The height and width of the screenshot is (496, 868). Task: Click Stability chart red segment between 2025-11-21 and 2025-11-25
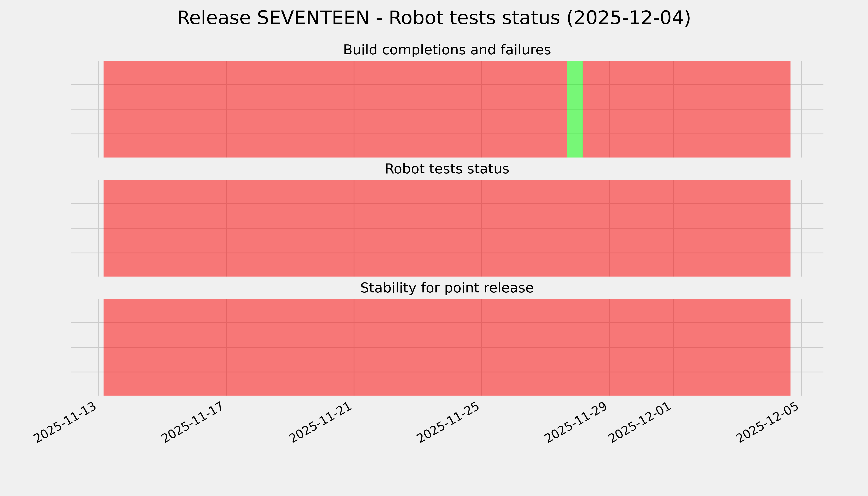click(x=418, y=347)
